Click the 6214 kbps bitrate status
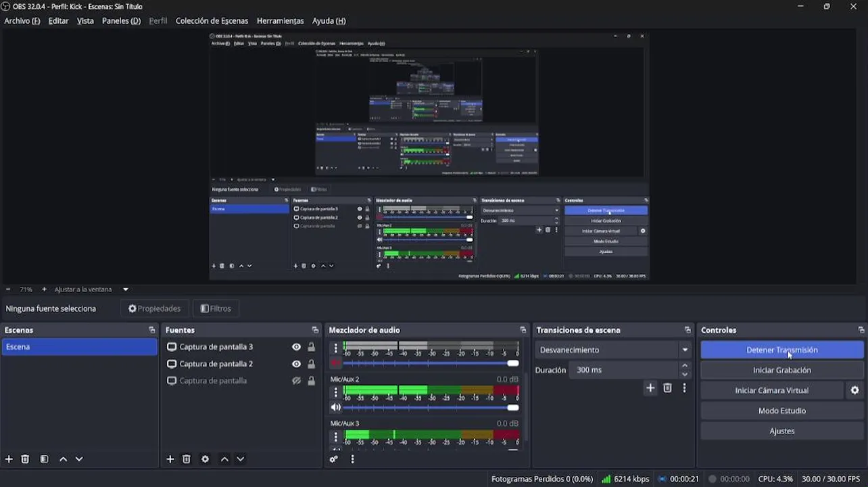The width and height of the screenshot is (868, 487). click(625, 479)
